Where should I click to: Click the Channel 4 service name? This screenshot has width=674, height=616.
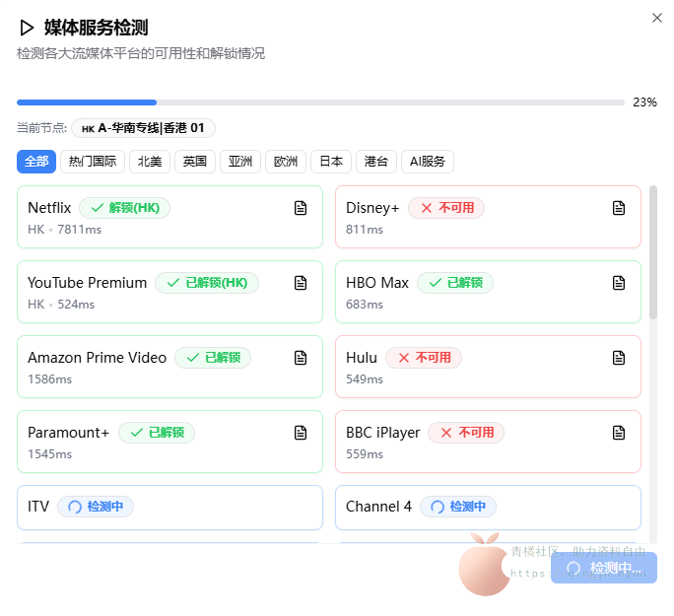coord(379,507)
